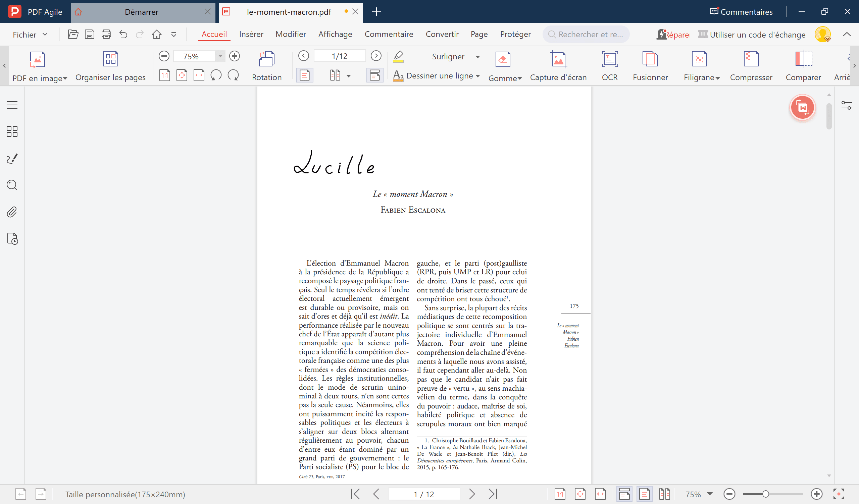The image size is (859, 504).
Task: Click the Rotation tool
Action: [266, 66]
